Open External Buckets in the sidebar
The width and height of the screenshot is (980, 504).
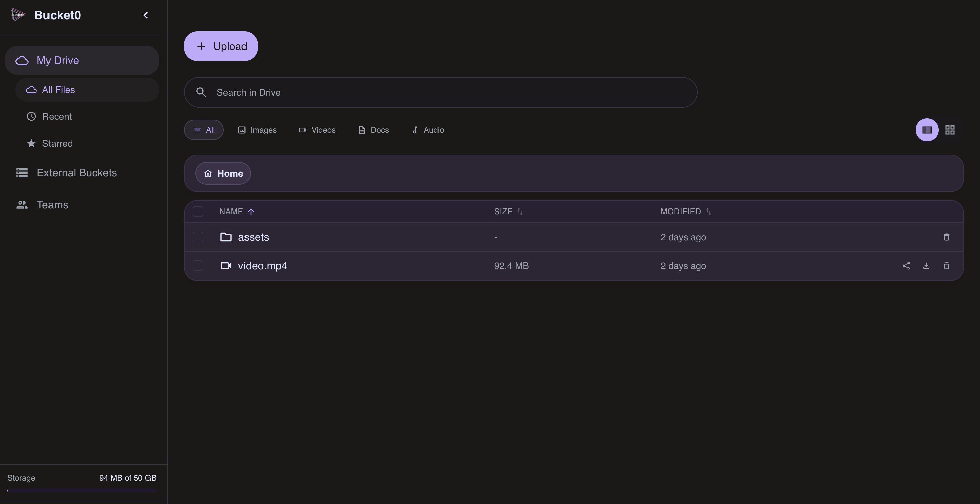[77, 173]
